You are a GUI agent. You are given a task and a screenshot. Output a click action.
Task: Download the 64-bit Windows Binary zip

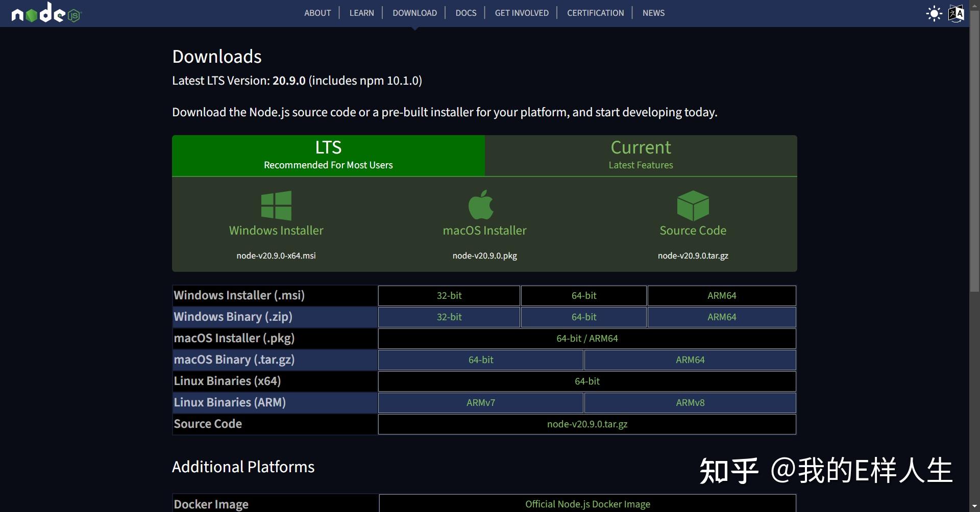(x=583, y=317)
